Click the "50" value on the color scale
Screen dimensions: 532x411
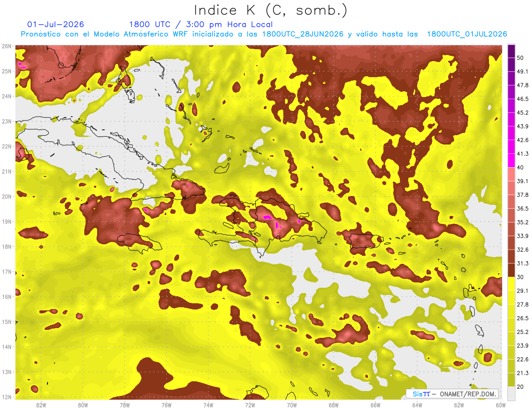coord(521,58)
